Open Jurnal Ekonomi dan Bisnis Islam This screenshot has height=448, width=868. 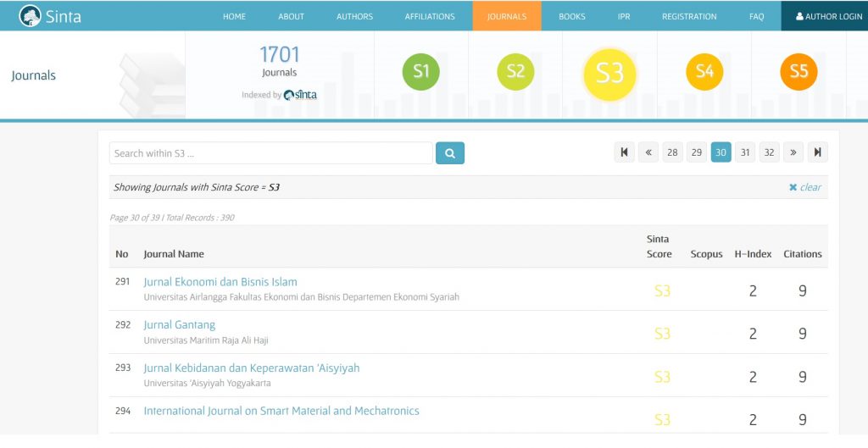[220, 282]
